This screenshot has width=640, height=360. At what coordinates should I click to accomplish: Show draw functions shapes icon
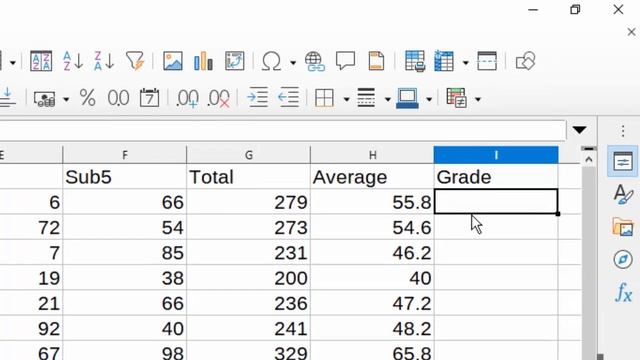click(x=525, y=61)
